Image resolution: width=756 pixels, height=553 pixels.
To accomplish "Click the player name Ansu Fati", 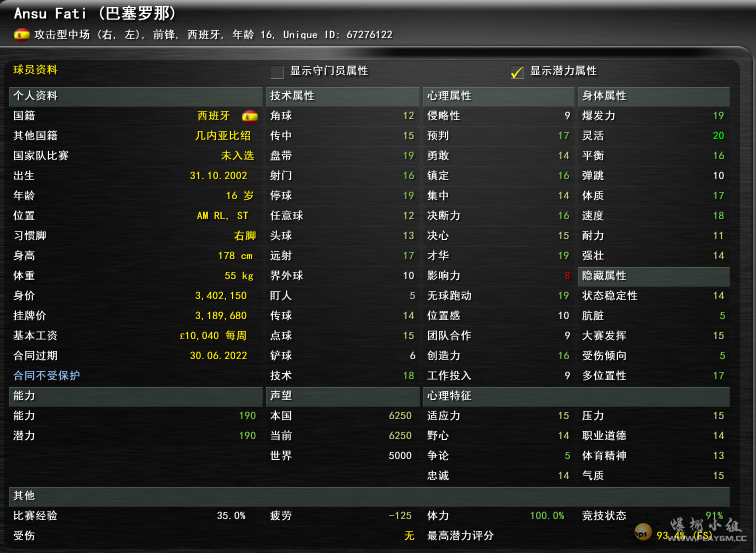I will coord(49,13).
